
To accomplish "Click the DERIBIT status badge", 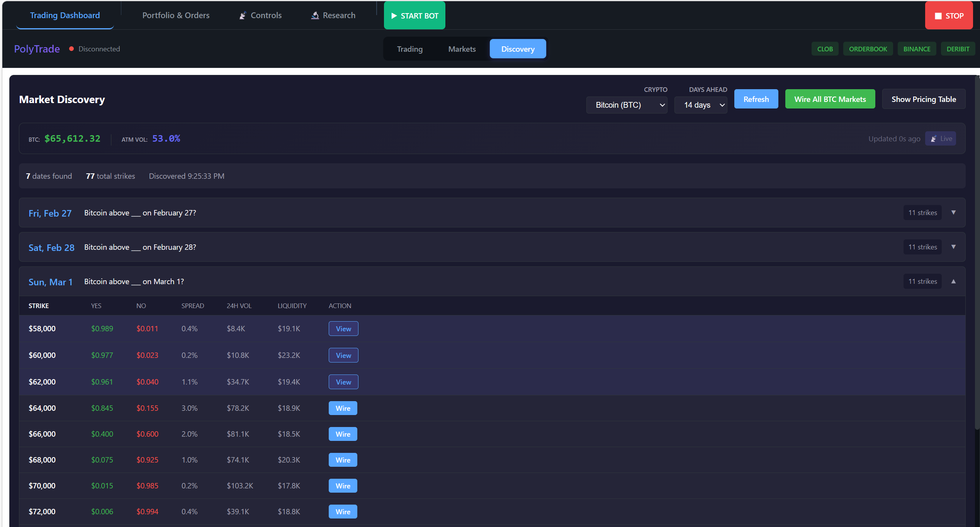I will pyautogui.click(x=958, y=49).
